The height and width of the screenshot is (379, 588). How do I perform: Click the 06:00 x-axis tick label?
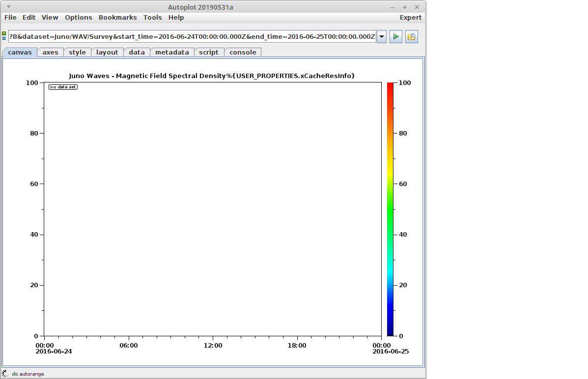[x=129, y=346]
